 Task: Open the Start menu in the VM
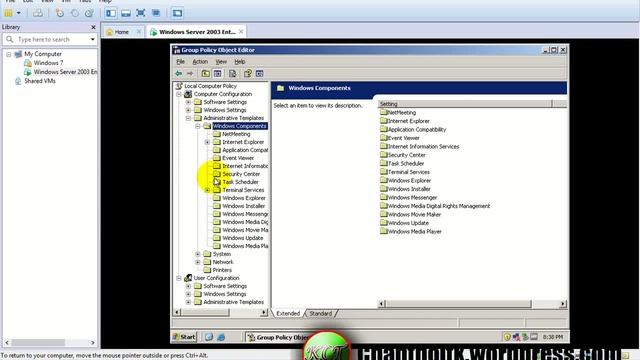[x=184, y=337]
